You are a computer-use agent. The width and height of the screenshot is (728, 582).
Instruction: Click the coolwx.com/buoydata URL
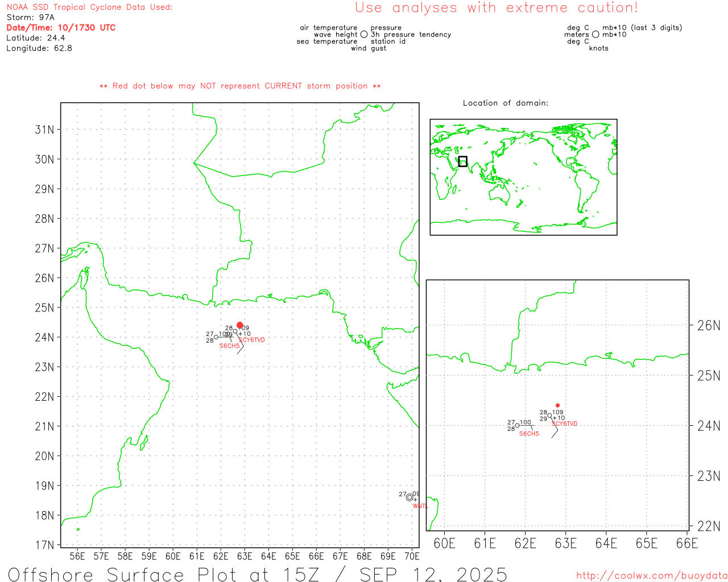coord(652,575)
